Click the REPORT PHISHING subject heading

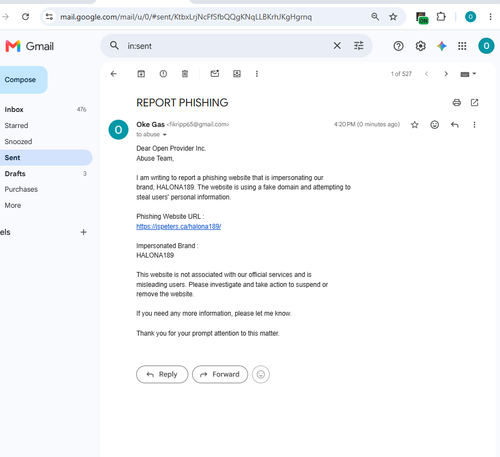click(x=182, y=103)
